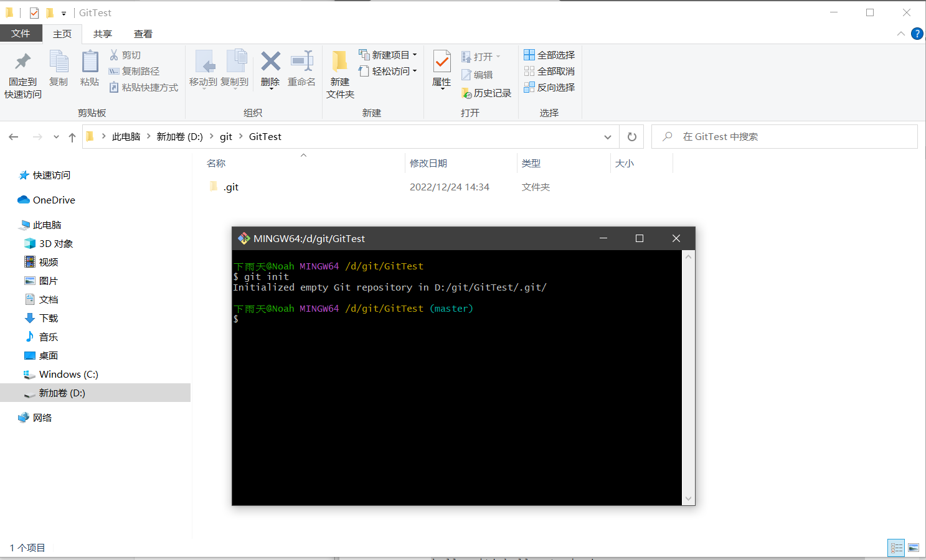Open Documents (文档) in sidebar
Viewport: 926px width, 560px height.
point(48,300)
